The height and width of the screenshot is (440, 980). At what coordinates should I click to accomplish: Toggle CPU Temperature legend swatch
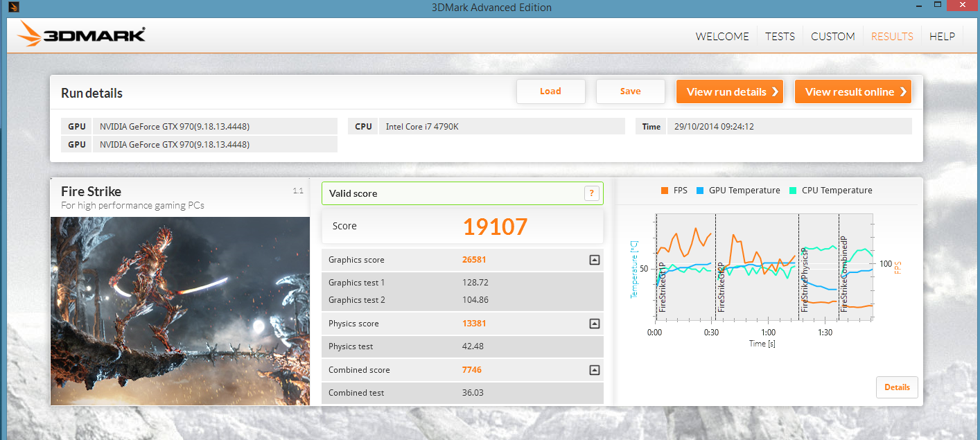tap(791, 191)
